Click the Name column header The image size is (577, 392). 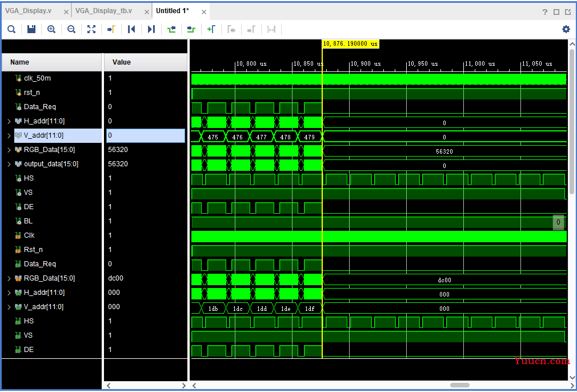[x=51, y=62]
